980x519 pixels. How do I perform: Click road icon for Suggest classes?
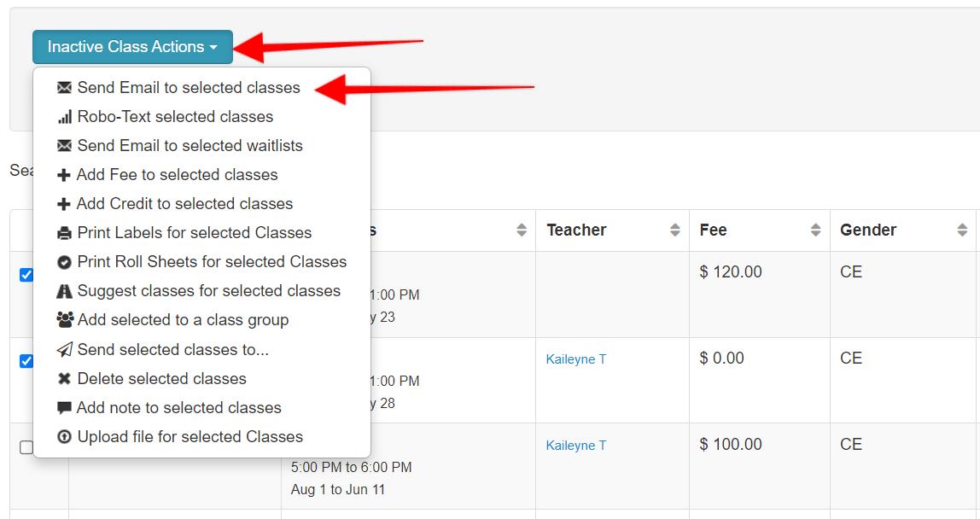pos(64,291)
